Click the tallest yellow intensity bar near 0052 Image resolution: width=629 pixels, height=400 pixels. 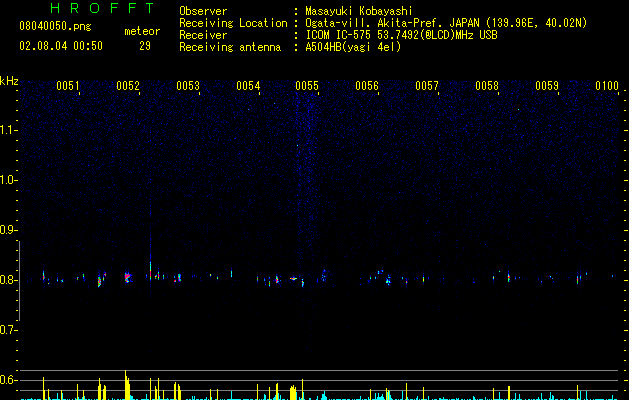pos(126,385)
